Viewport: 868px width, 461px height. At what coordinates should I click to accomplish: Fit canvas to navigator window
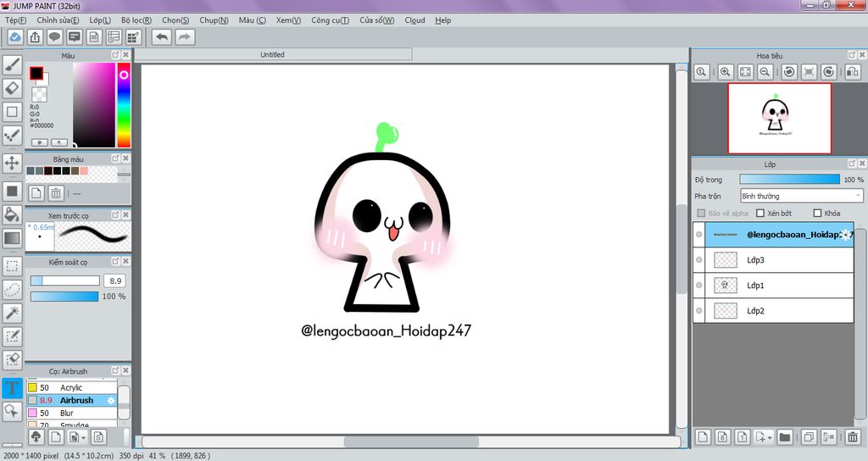click(746, 72)
